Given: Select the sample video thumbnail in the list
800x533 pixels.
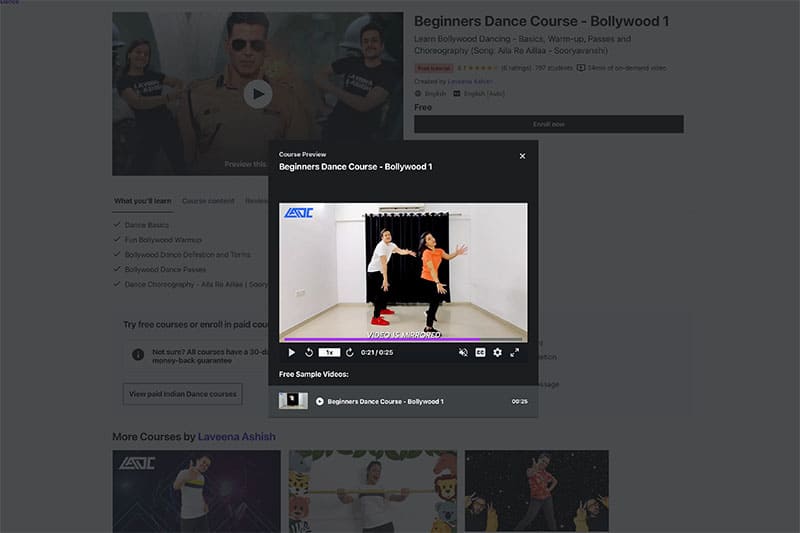Looking at the screenshot, I should point(293,401).
